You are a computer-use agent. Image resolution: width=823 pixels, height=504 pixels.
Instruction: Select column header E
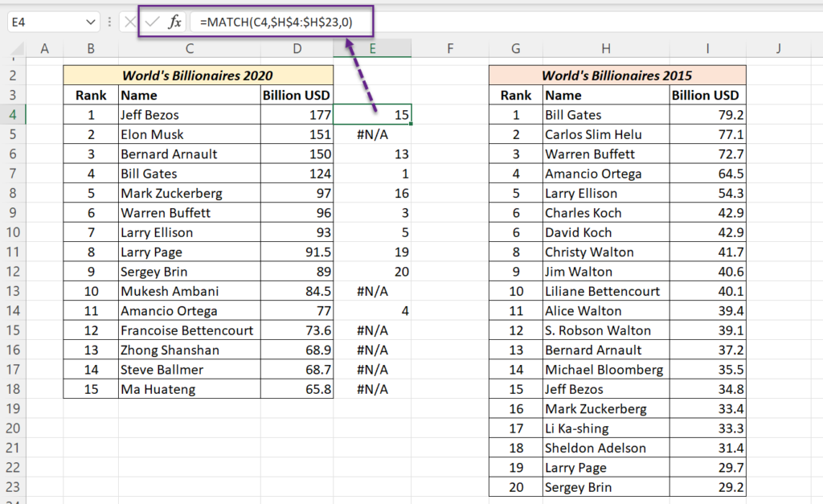372,48
